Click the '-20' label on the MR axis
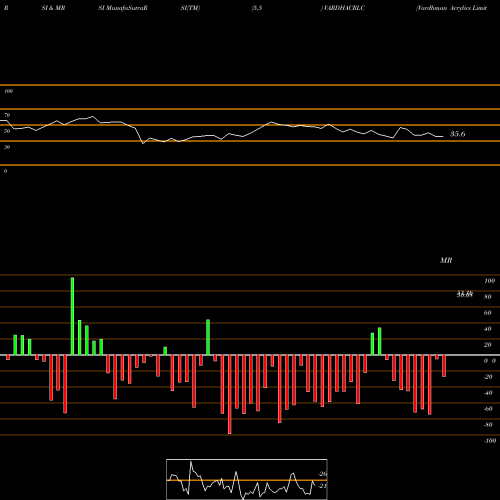The width and height of the screenshot is (500, 500). [x=488, y=377]
